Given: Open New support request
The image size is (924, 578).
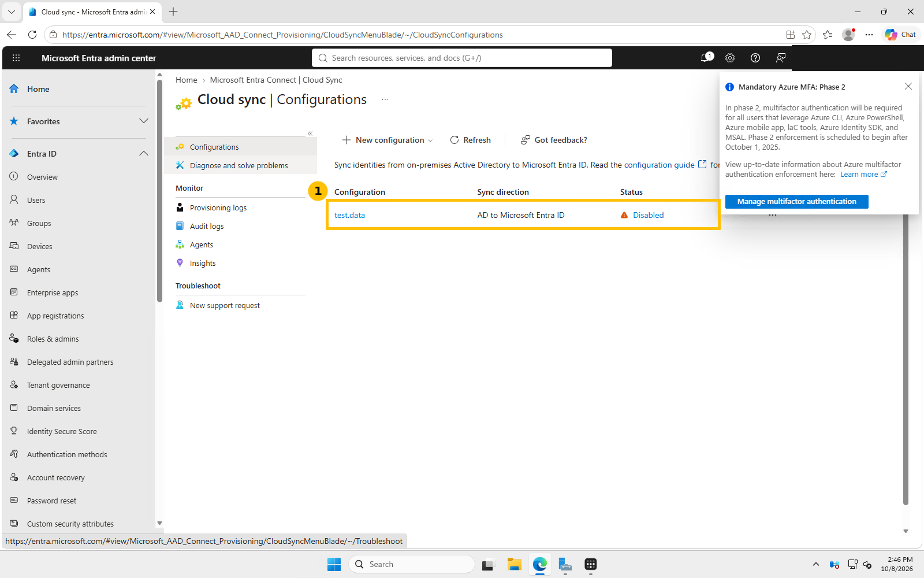Looking at the screenshot, I should 225,305.
